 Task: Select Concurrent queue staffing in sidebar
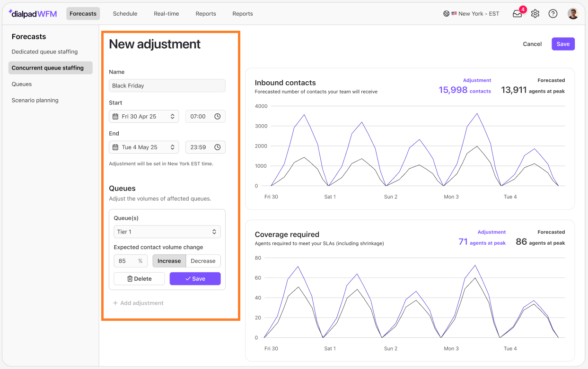tap(50, 68)
